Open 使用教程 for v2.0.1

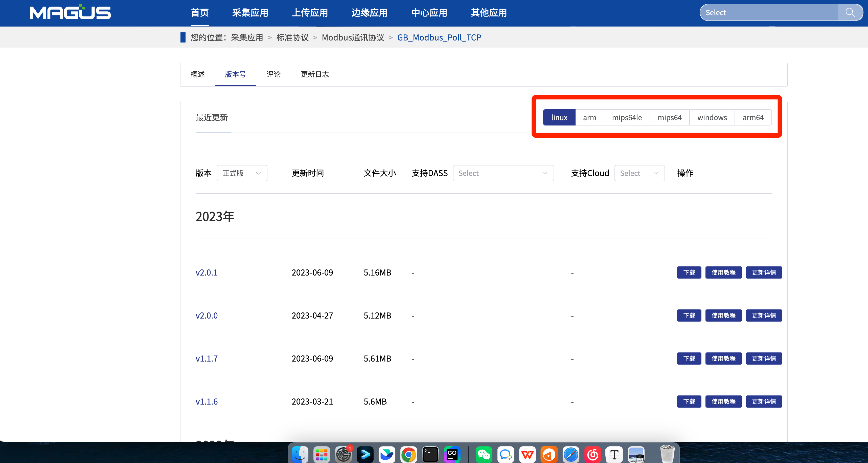point(723,272)
